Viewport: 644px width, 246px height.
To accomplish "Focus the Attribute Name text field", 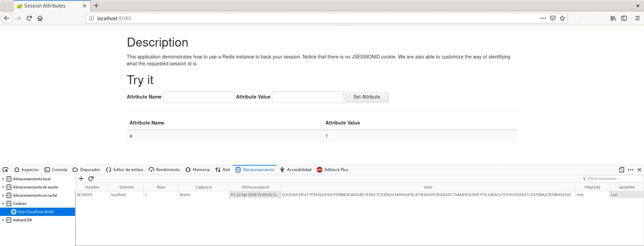I will click(x=199, y=97).
